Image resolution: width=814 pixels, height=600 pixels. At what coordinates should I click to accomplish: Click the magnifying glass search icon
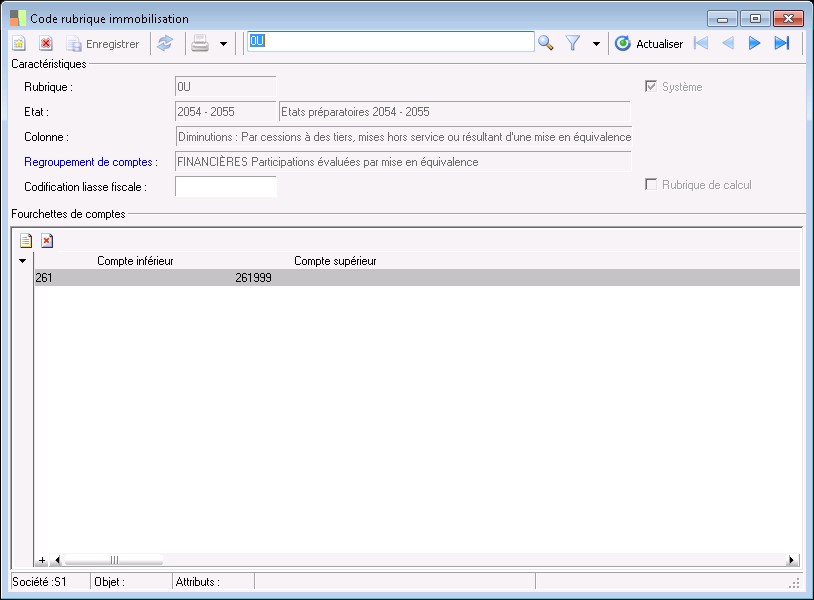[546, 43]
